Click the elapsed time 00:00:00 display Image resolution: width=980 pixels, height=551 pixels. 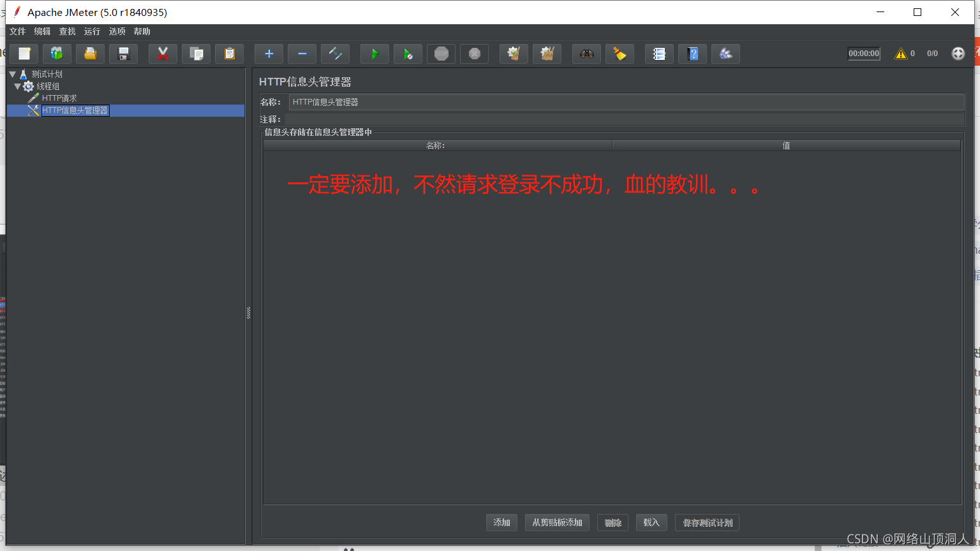(x=864, y=54)
